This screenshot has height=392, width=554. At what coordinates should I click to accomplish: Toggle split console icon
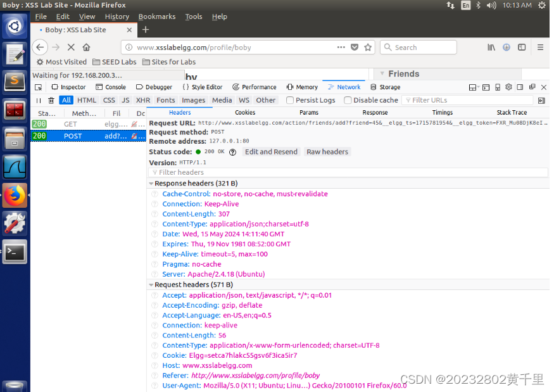pos(486,87)
